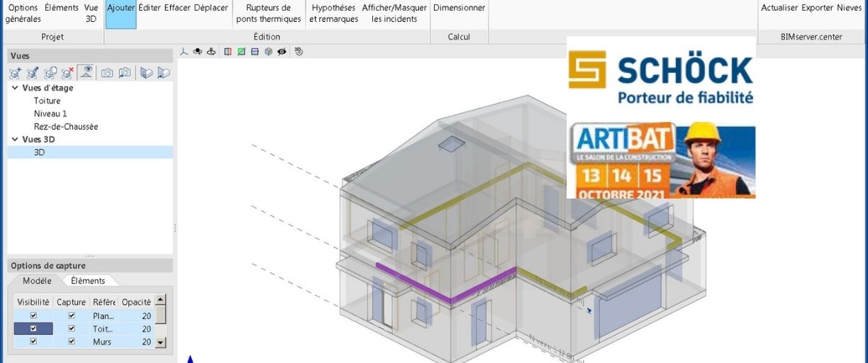Click the blue rectangle view icon
This screenshot has width=868, height=363.
click(255, 52)
